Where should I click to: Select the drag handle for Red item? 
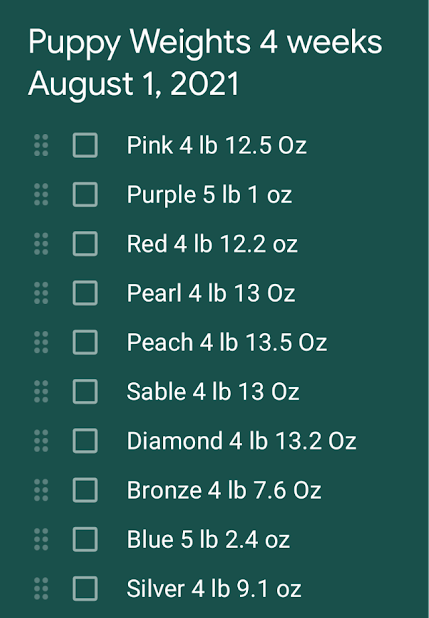41,244
